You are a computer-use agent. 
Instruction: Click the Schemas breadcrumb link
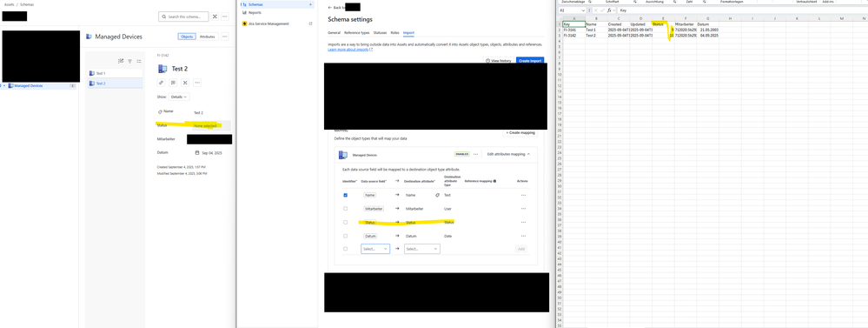point(27,3)
